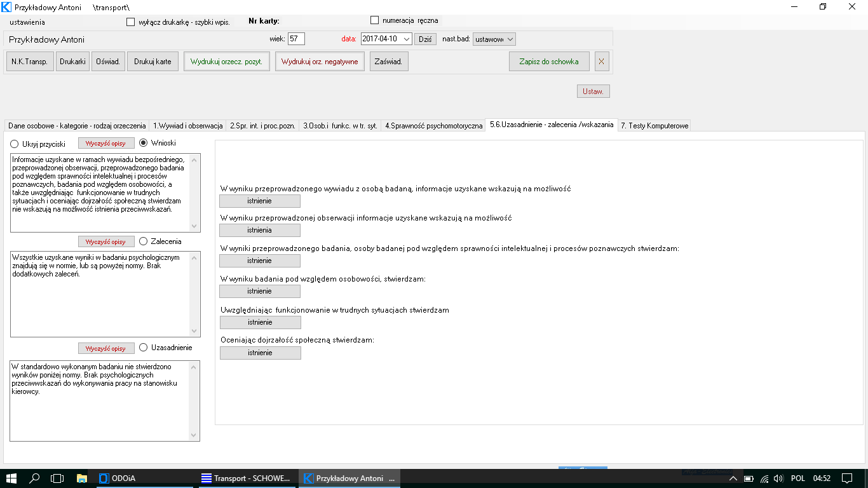Switch to 1.Wywiad i obserwacja tab
Image resolution: width=868 pixels, height=488 pixels.
(x=187, y=126)
